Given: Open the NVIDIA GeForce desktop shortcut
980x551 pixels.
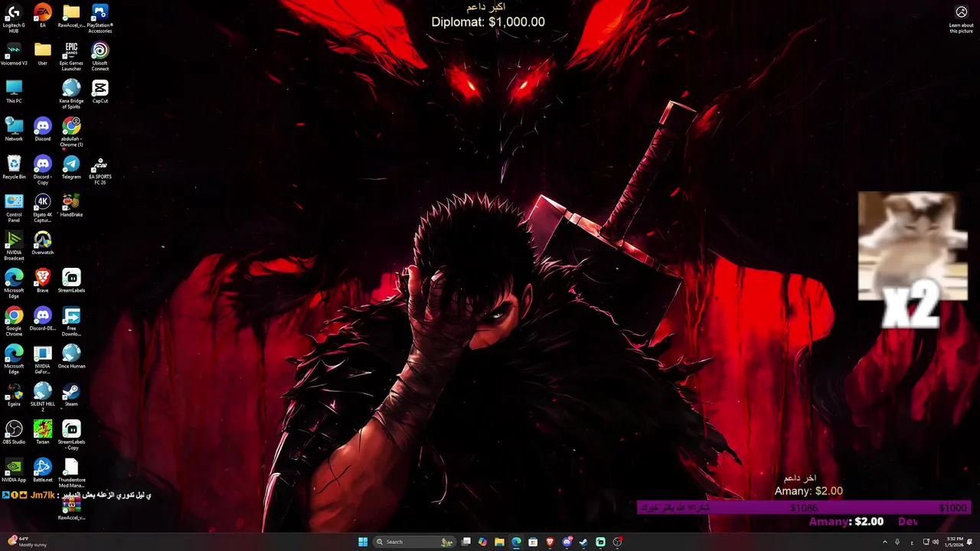Looking at the screenshot, I should (x=43, y=359).
